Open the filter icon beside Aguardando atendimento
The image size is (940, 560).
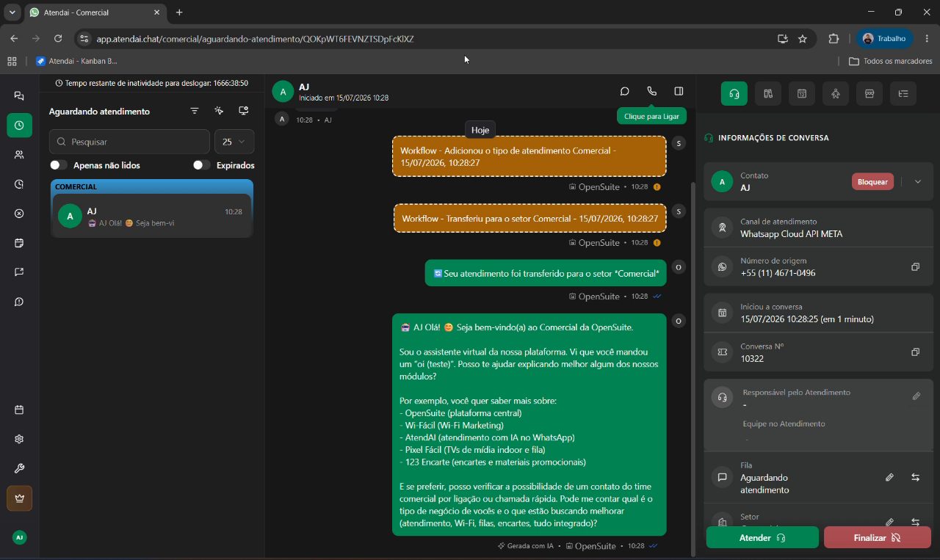click(x=195, y=111)
